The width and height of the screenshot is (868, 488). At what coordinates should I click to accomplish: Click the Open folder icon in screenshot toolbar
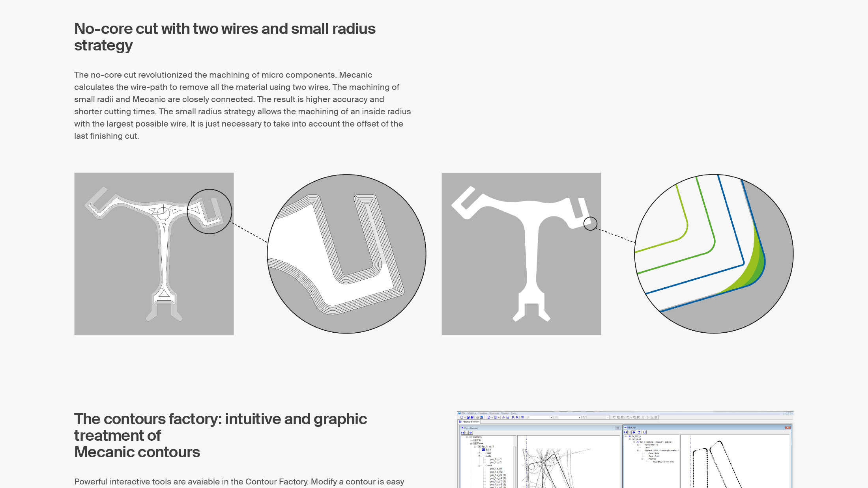tap(468, 417)
